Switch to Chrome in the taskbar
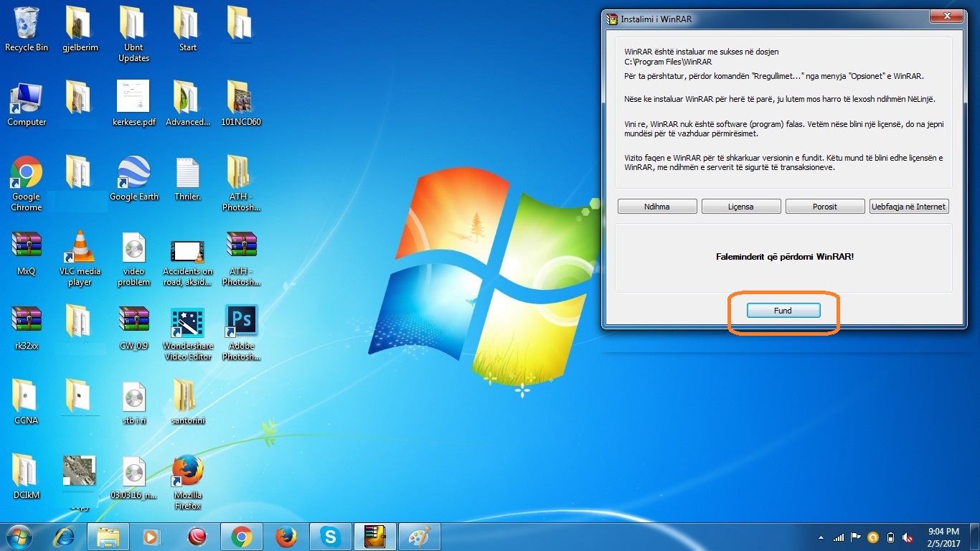 click(242, 537)
